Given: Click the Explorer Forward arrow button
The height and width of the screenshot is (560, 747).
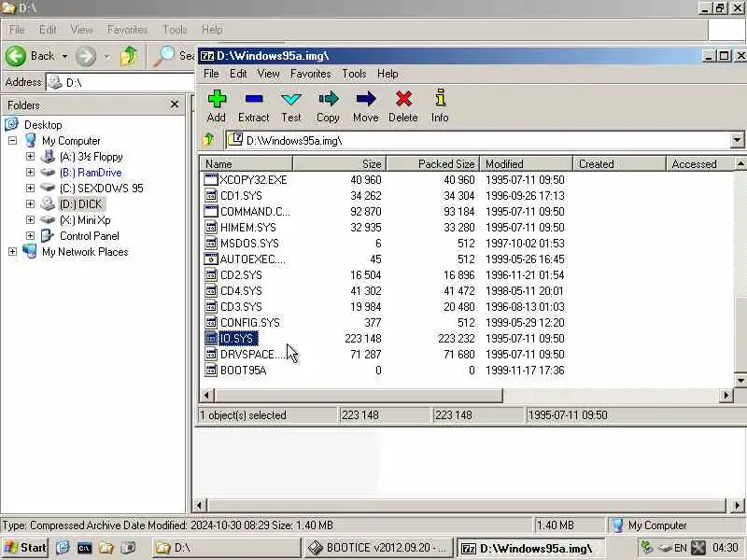Looking at the screenshot, I should (x=86, y=56).
